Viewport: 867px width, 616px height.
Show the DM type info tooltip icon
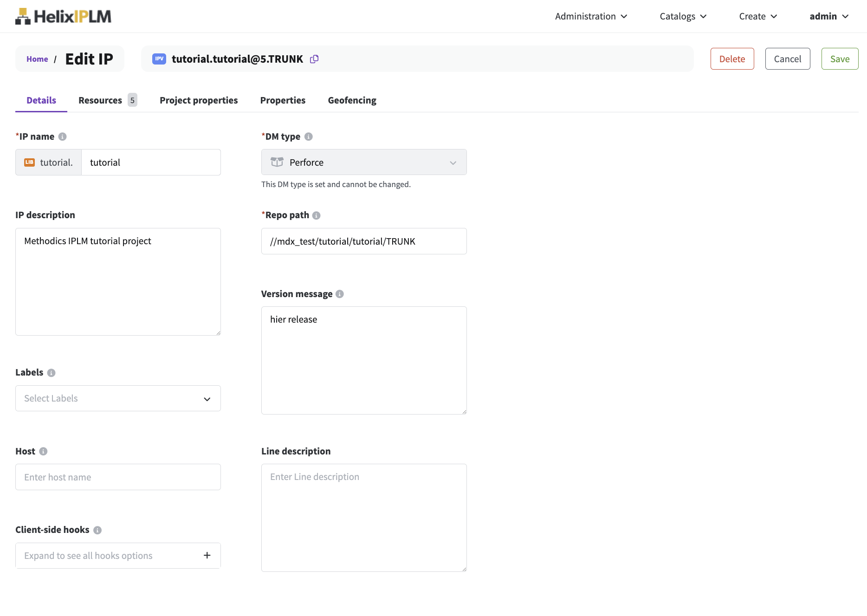tap(309, 136)
